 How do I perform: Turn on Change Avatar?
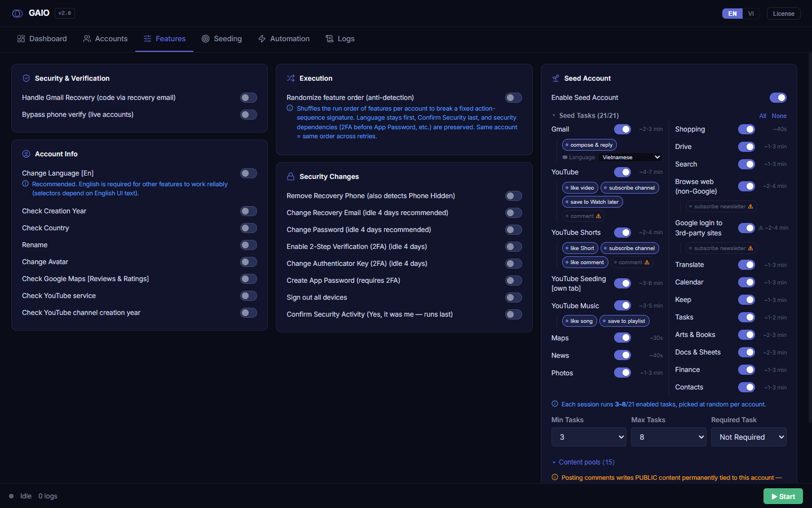pyautogui.click(x=249, y=262)
